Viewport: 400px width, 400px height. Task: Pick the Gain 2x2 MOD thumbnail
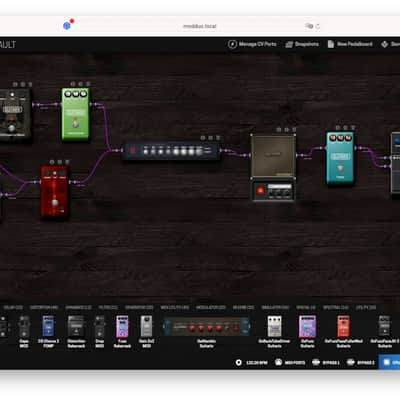[146, 326]
